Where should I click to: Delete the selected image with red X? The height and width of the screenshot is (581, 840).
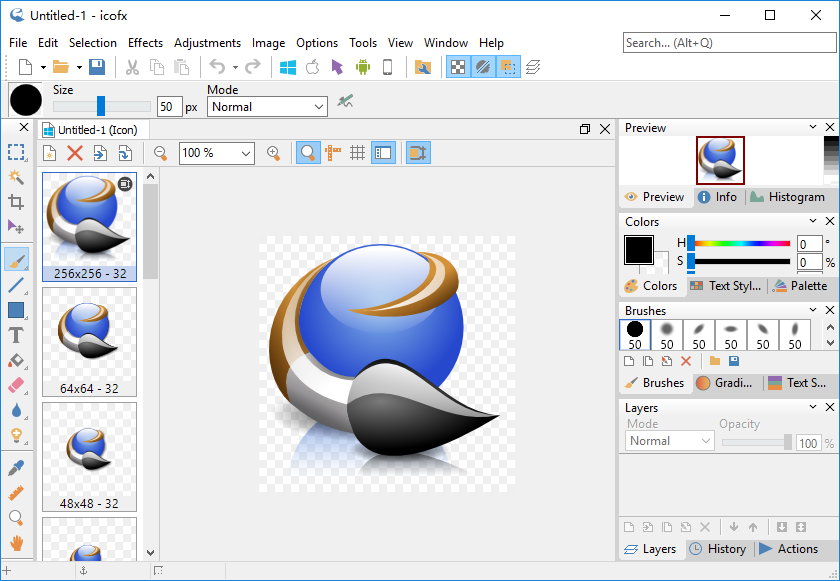[x=75, y=153]
